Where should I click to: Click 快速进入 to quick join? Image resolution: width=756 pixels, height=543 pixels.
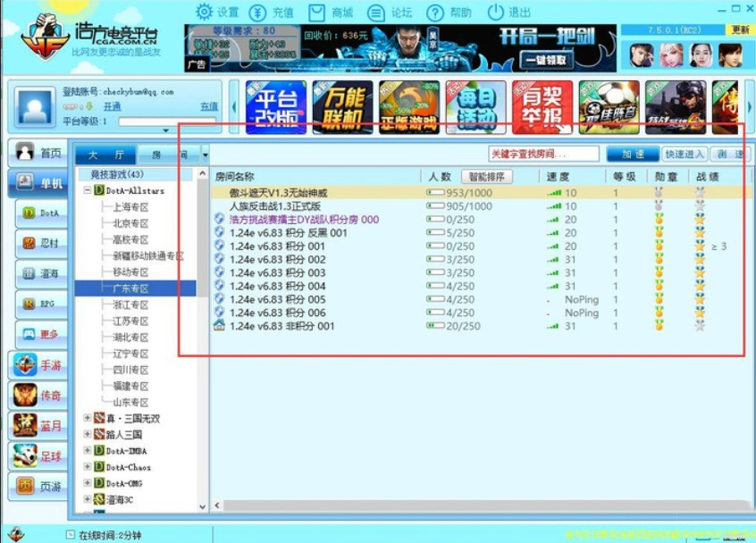coord(685,153)
